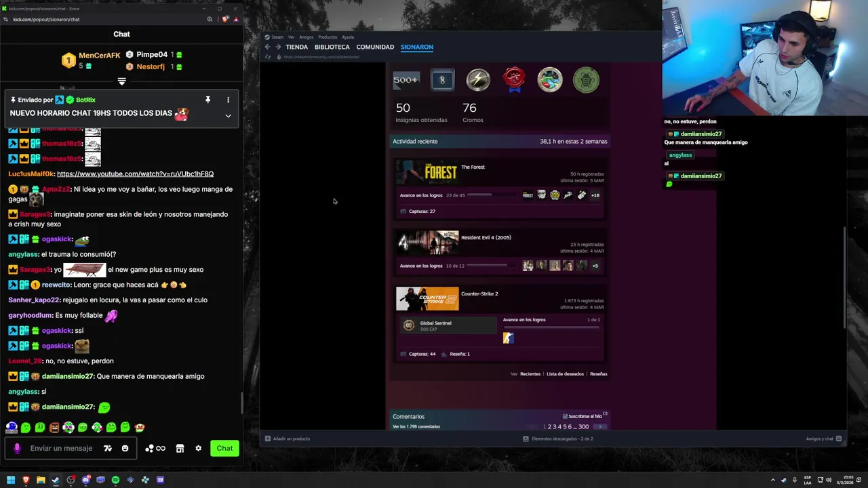Reload the Steam profile page
This screenshot has height=488, width=868.
(x=267, y=57)
